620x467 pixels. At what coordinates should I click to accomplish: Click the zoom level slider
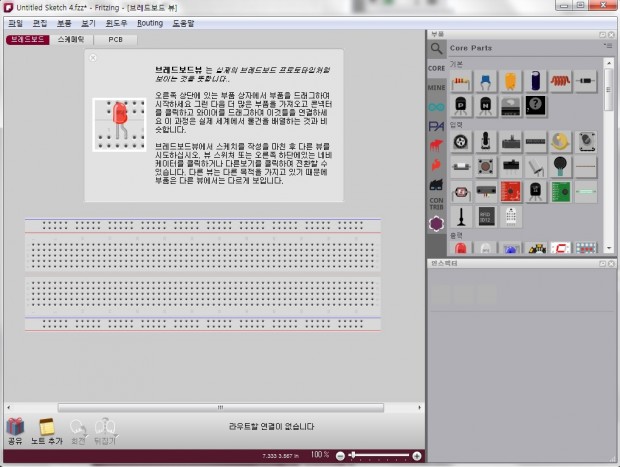pos(378,455)
